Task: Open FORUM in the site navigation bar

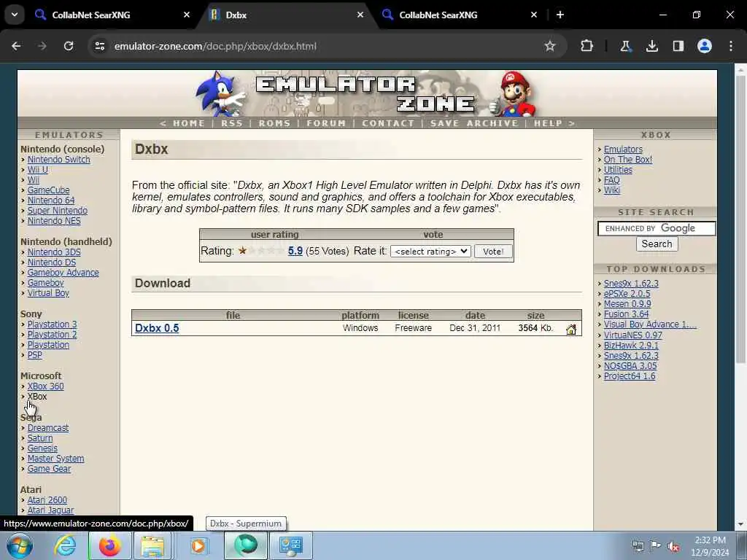Action: pos(326,123)
